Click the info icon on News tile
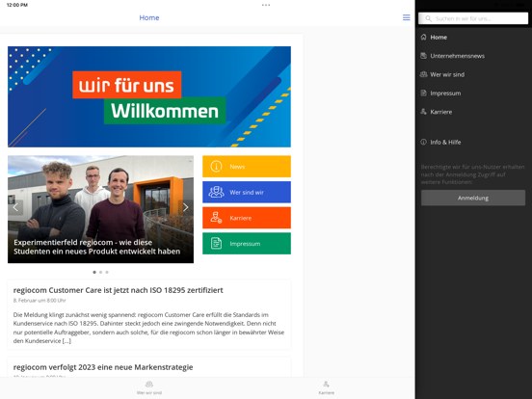This screenshot has height=399, width=532. [216, 167]
